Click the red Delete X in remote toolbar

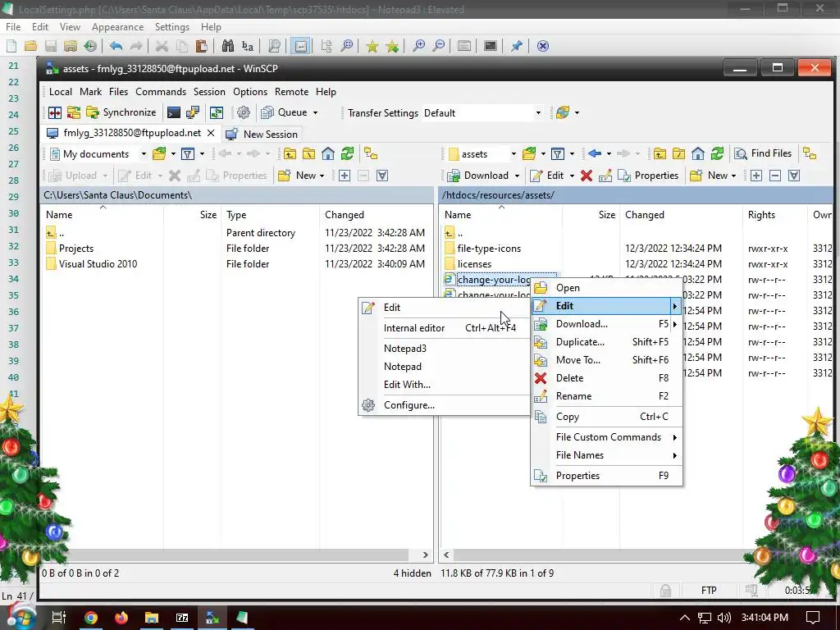(x=587, y=176)
